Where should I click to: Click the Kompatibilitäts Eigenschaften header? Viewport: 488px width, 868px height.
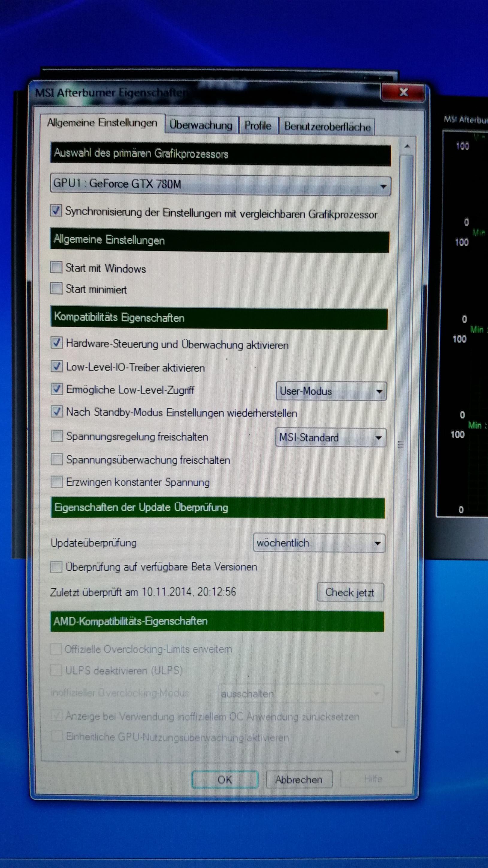219,318
